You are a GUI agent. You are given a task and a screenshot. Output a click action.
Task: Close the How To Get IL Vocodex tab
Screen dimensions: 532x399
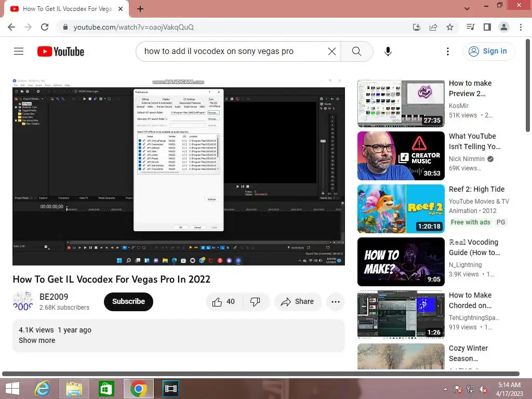click(x=121, y=9)
